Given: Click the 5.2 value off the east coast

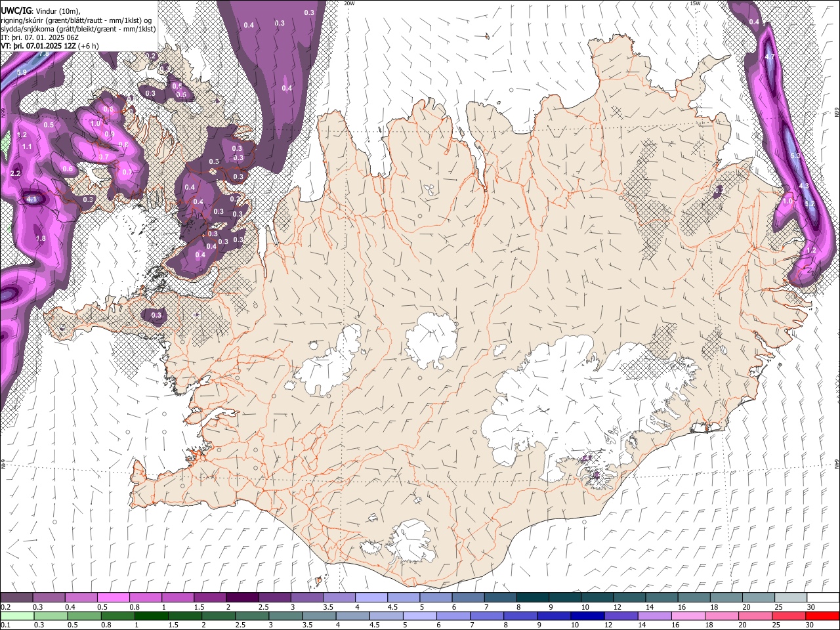Looking at the screenshot, I should coord(810,203).
